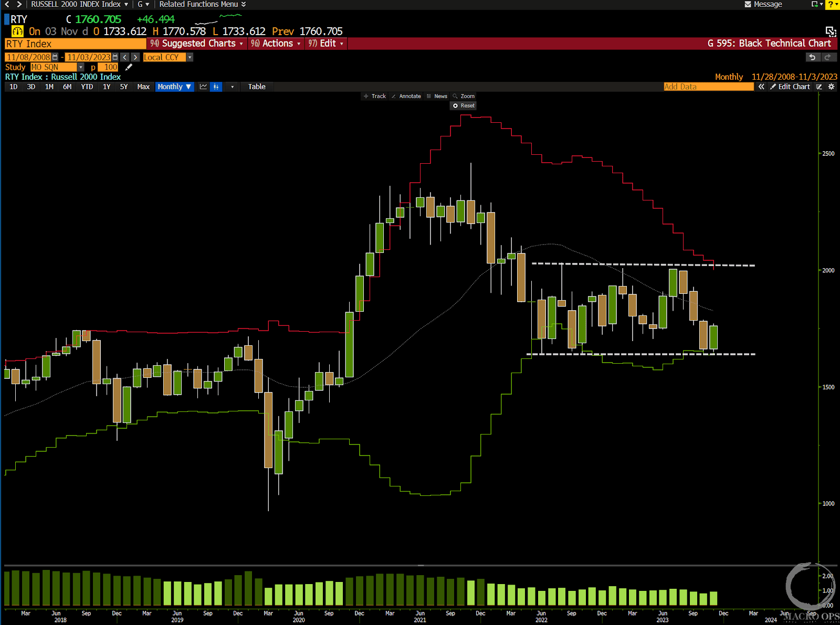
Task: Switch to candlestick chart style
Action: (x=216, y=87)
